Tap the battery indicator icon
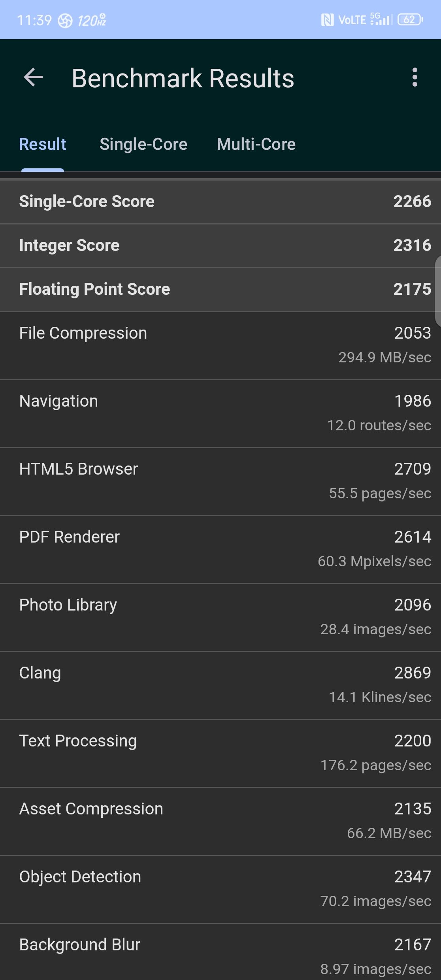 tap(410, 19)
